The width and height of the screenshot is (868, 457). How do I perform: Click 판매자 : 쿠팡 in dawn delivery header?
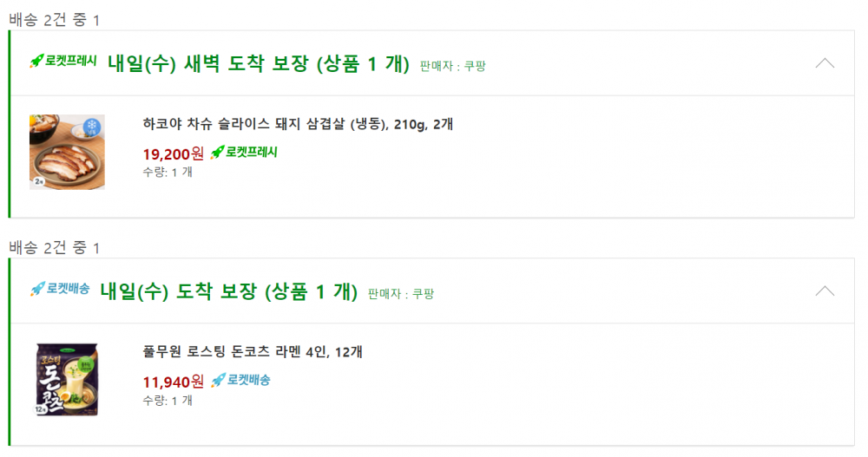(x=452, y=66)
